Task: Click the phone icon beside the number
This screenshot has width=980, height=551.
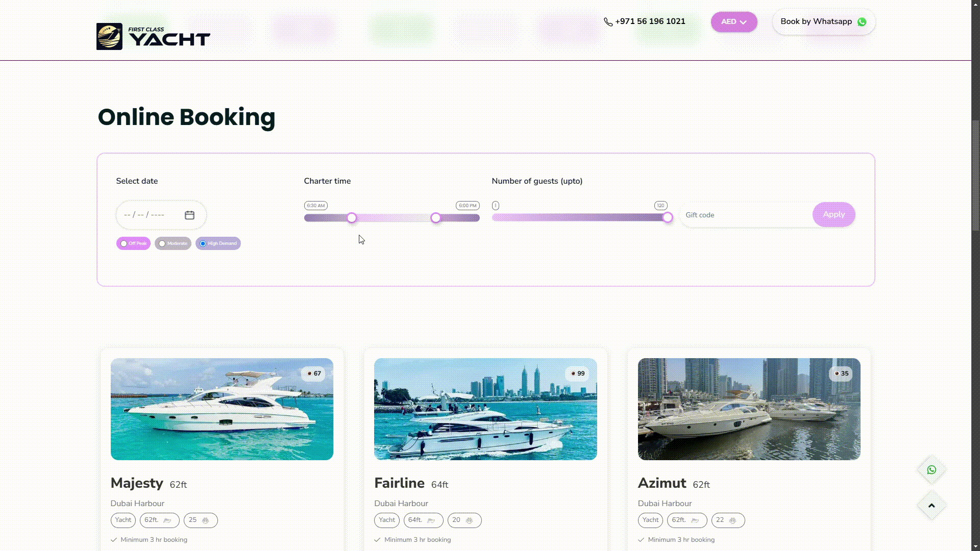Action: [608, 22]
